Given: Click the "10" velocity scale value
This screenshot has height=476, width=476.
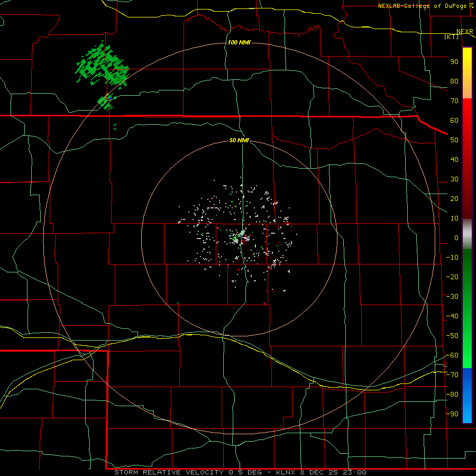Looking at the screenshot, I should (x=454, y=218).
